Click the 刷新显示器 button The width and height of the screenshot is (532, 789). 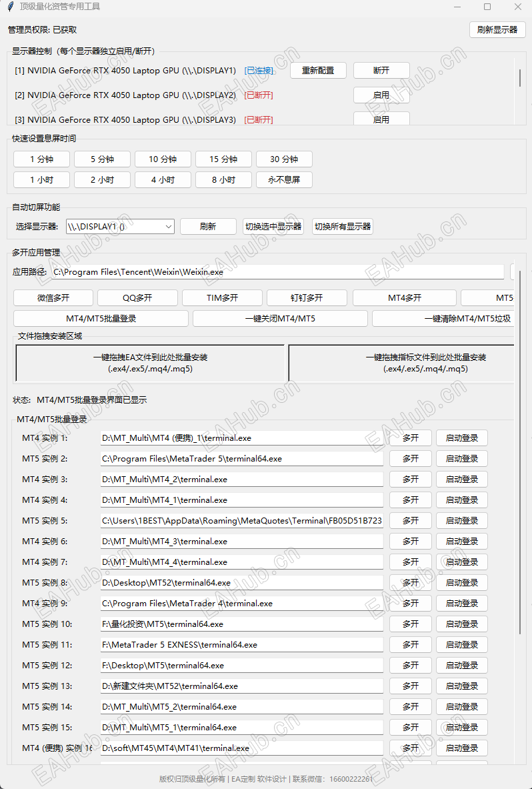pyautogui.click(x=497, y=30)
